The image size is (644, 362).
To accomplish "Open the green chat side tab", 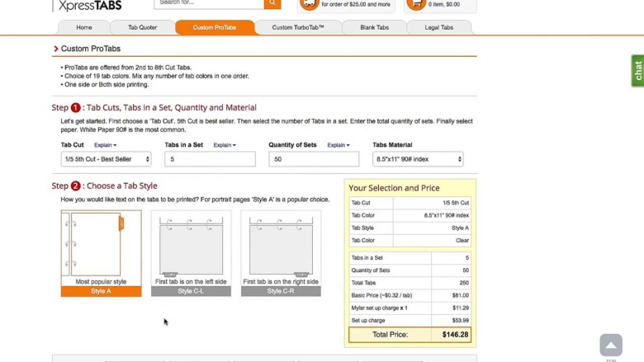I will (637, 71).
